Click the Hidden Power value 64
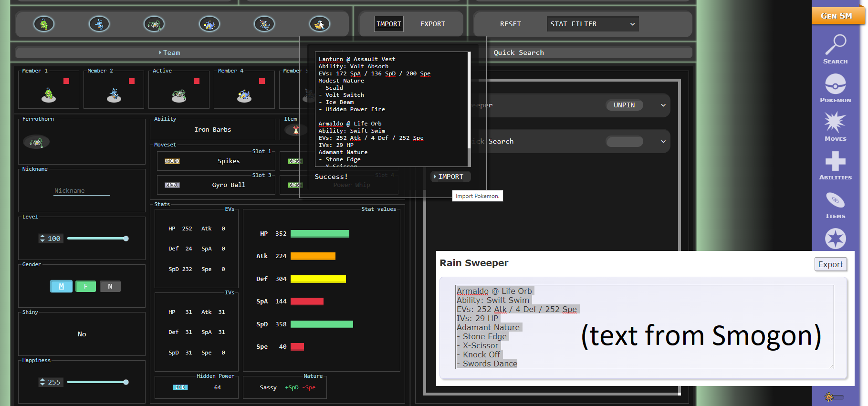 (x=218, y=387)
